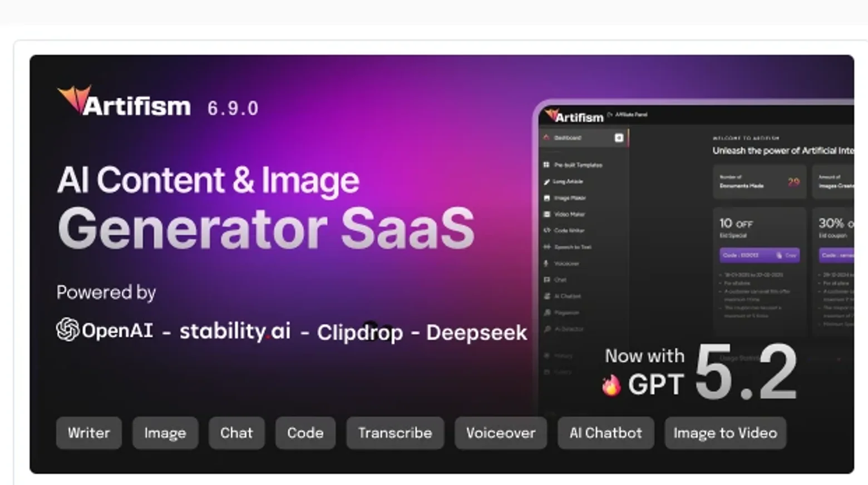The height and width of the screenshot is (485, 868).
Task: Click the Video Maker icon in the sidebar
Action: 546,214
